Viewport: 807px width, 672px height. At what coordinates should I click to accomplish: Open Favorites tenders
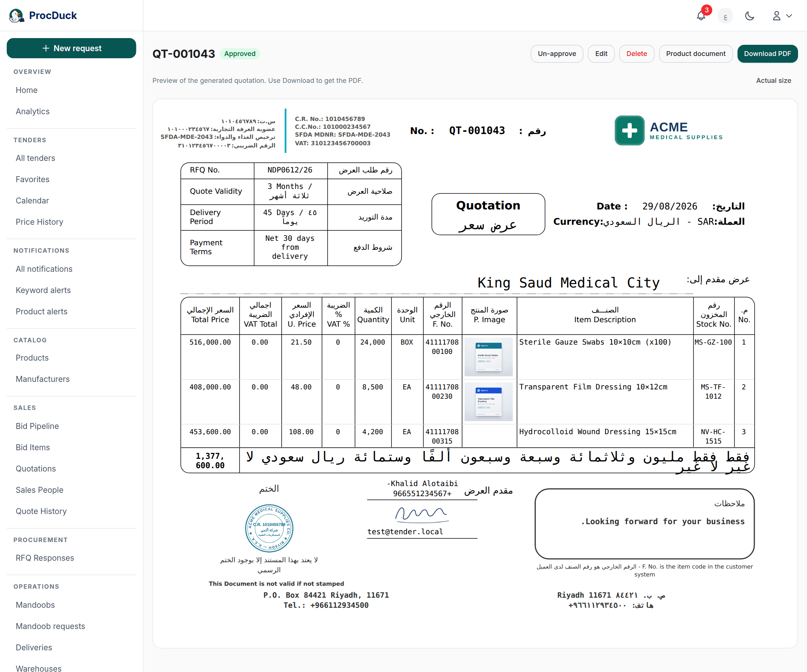coord(33,179)
